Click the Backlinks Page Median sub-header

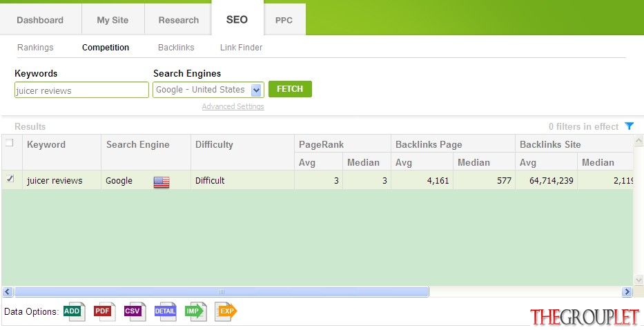pos(485,162)
